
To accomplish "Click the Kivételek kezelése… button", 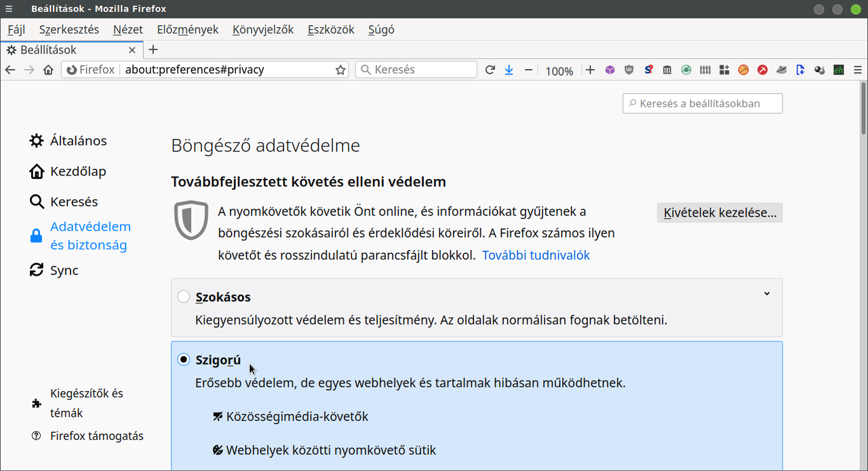I will coord(719,213).
